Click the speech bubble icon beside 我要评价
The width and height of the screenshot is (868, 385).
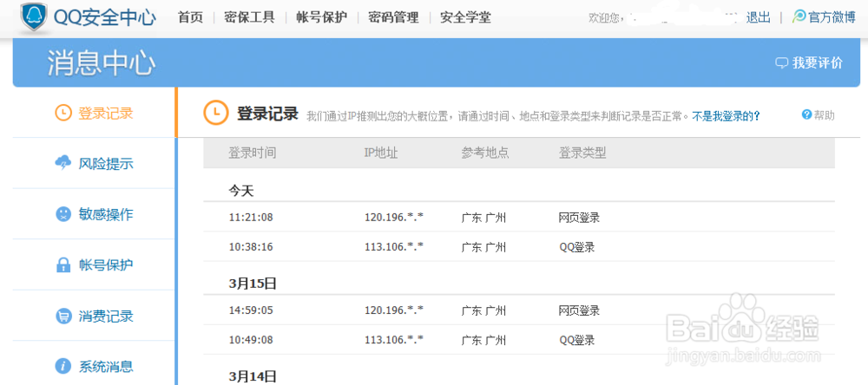pos(781,63)
